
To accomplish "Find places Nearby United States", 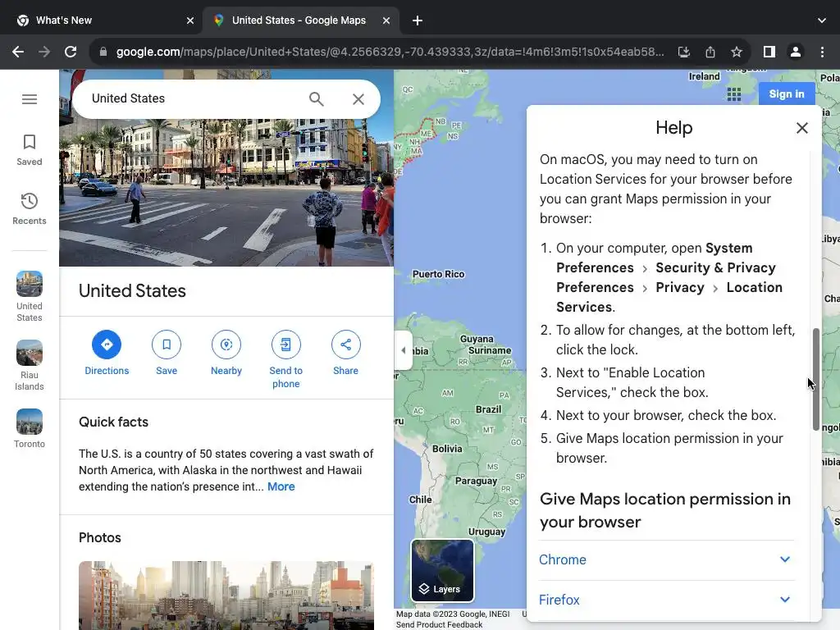I will pos(226,353).
